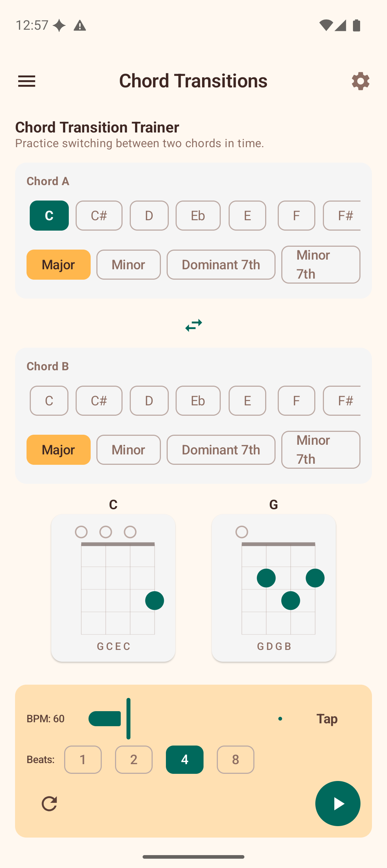
Task: Select Minor quality for Chord A
Action: point(128,265)
